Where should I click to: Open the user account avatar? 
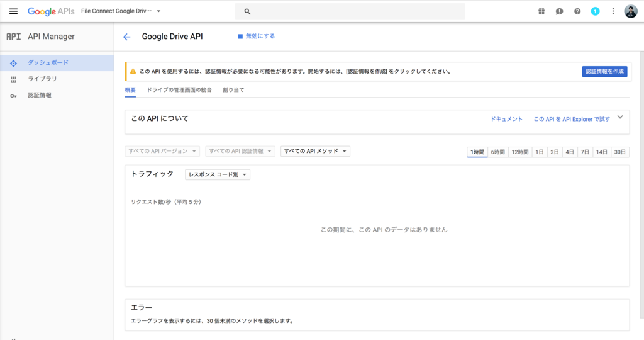click(630, 11)
